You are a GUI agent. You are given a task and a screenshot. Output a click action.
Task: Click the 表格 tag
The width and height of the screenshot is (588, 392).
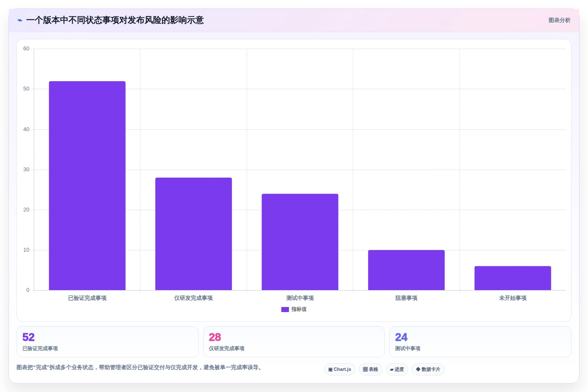[x=371, y=370]
